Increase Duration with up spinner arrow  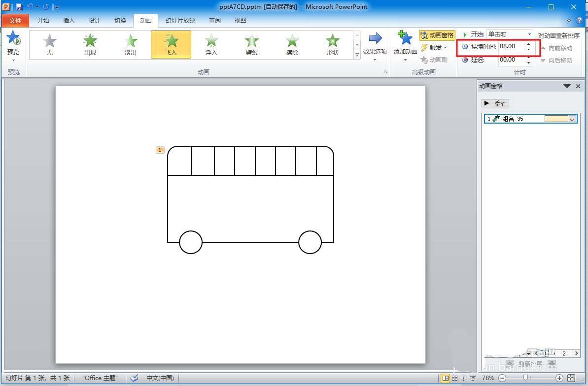click(x=529, y=45)
